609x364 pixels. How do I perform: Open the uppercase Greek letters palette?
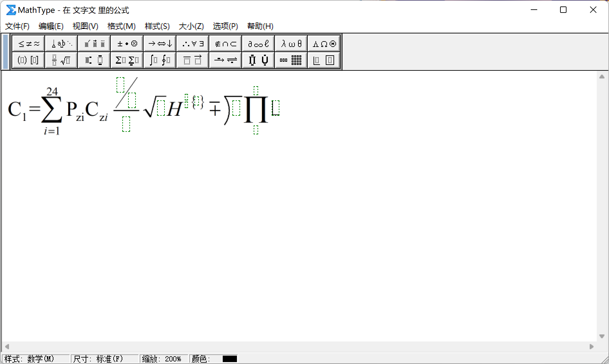[x=323, y=43]
